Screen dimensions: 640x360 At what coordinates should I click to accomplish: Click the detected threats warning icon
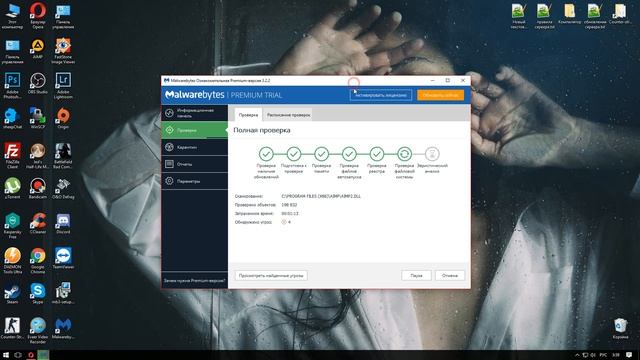point(284,222)
